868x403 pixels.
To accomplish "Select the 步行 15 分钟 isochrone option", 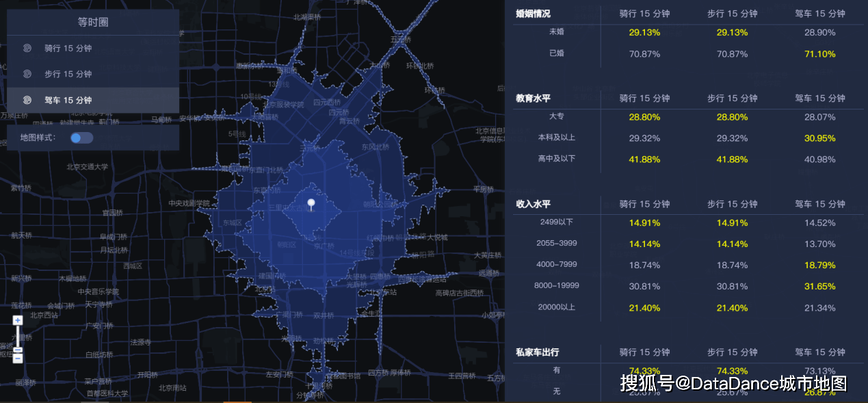I will point(93,74).
